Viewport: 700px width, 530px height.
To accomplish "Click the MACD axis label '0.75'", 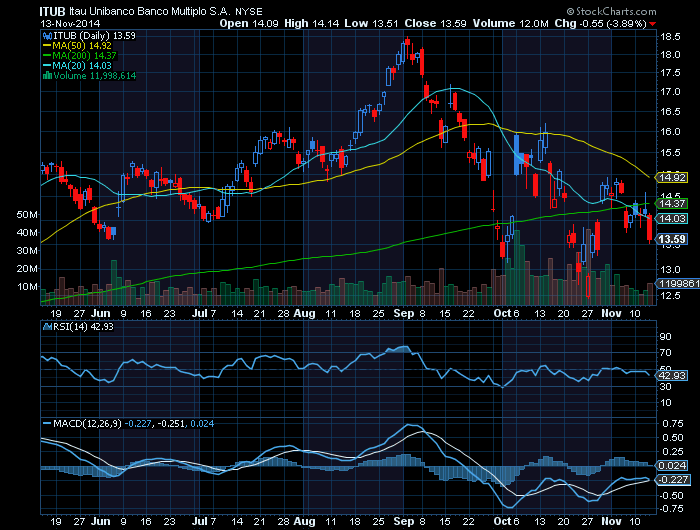I will pos(674,423).
